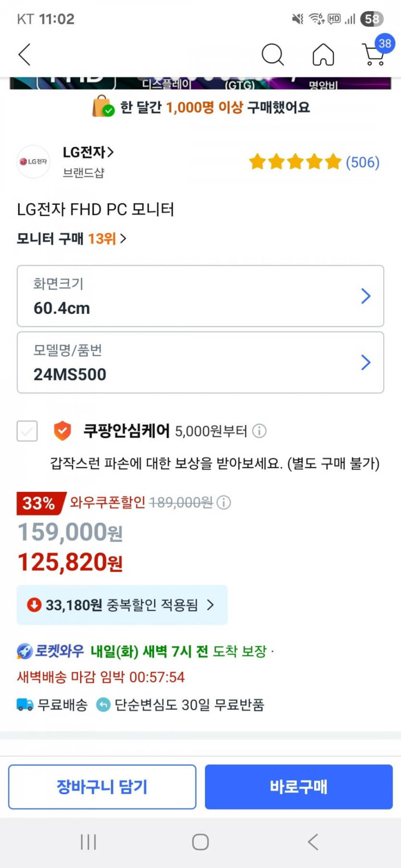Open the LG전자 브랜드샵 link
Image resolution: width=401 pixels, height=868 pixels.
(88, 153)
